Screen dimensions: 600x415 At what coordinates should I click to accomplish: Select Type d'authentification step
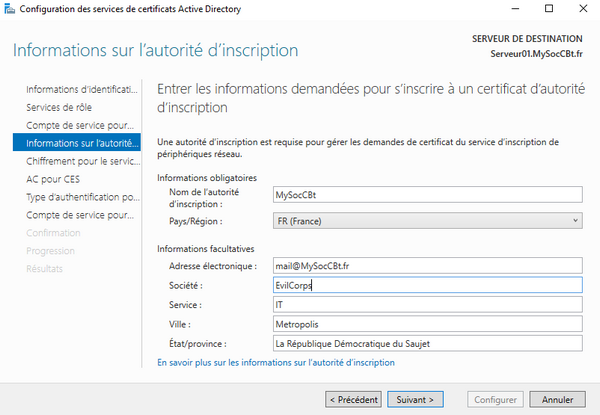click(x=80, y=197)
